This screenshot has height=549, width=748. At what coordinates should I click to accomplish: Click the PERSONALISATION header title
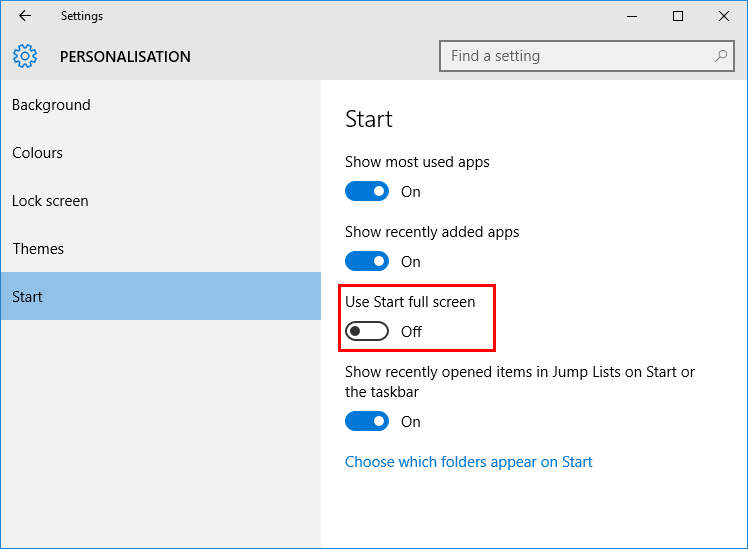(125, 57)
